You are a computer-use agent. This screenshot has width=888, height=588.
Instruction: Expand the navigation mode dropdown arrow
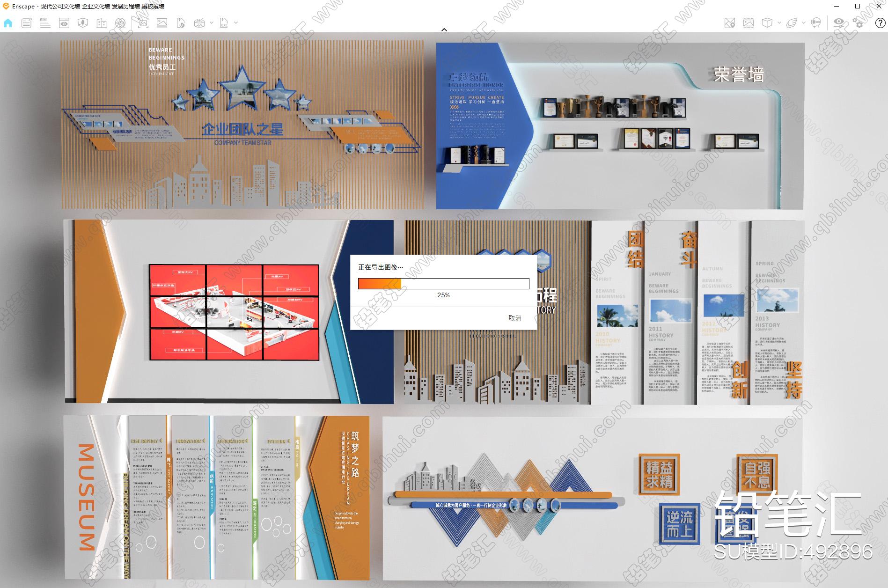[803, 22]
